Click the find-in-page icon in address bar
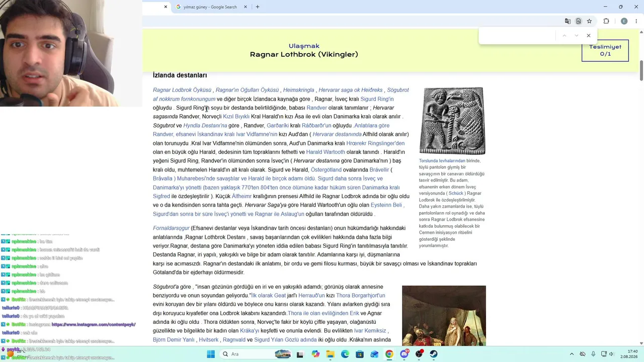Viewport: 644px width, 362px height. pyautogui.click(x=579, y=21)
